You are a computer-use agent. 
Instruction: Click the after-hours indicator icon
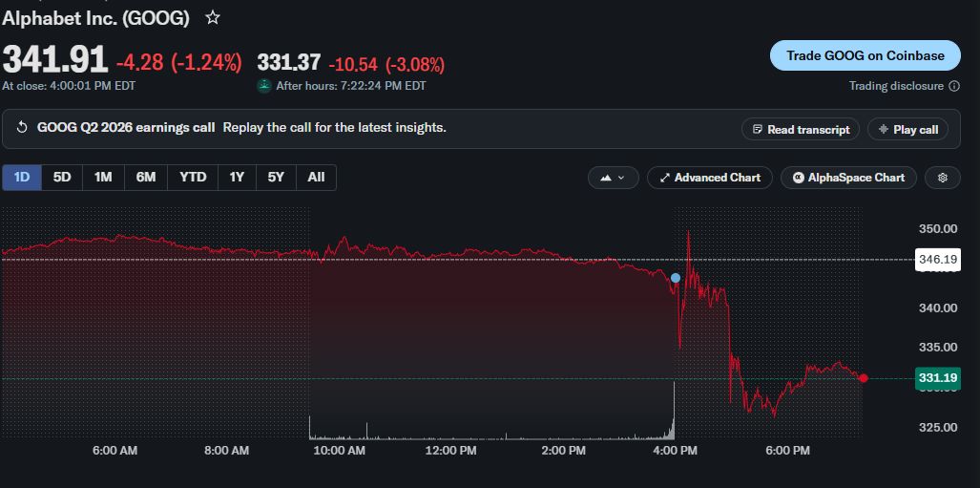coord(264,86)
